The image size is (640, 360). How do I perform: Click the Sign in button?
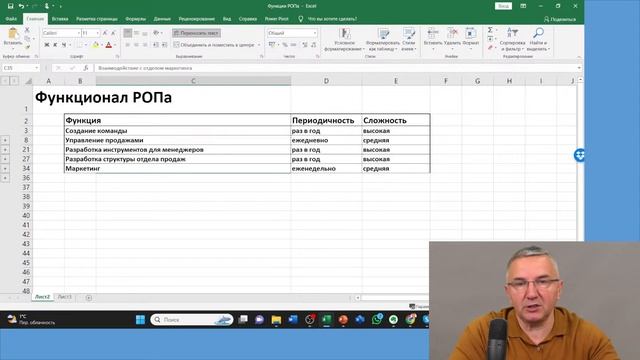[x=503, y=6]
